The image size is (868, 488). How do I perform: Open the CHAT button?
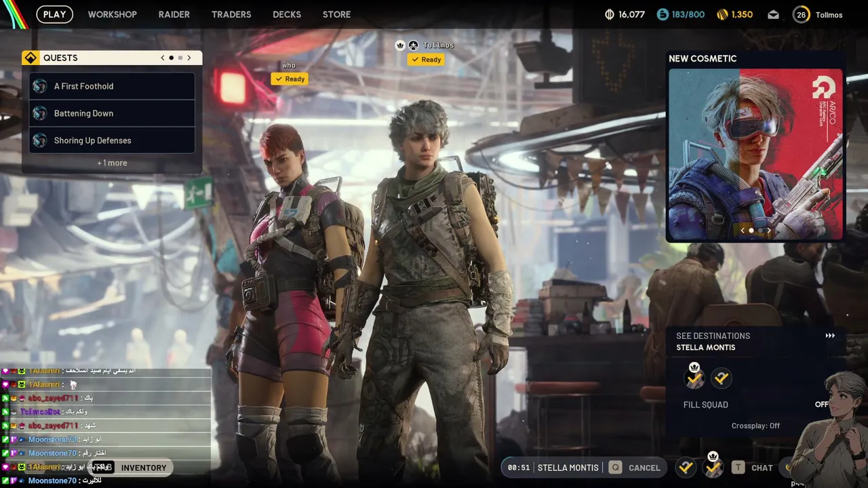pyautogui.click(x=762, y=468)
